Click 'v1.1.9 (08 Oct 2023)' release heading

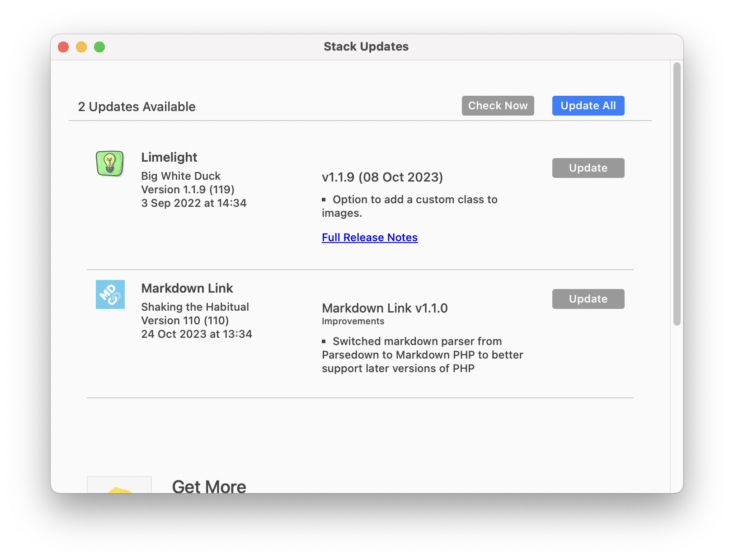pos(382,177)
